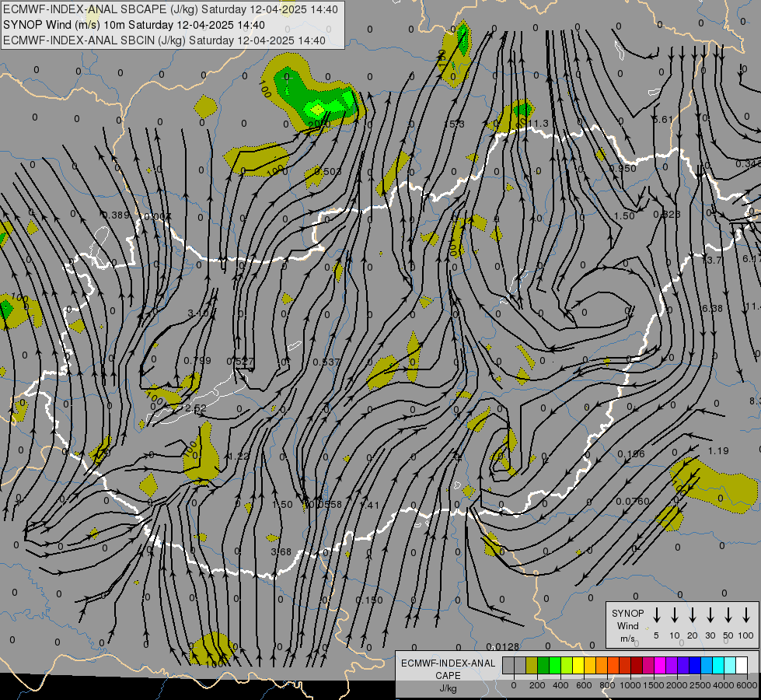Click the 20 m/s wind arrow in SYNOP legend
761x700 pixels.
point(693,615)
